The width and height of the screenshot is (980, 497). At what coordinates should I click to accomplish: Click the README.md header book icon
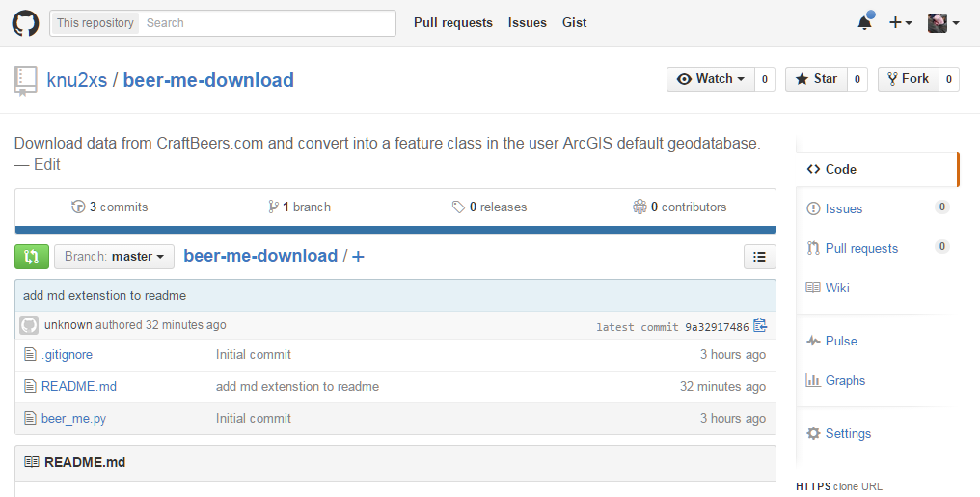coord(31,462)
